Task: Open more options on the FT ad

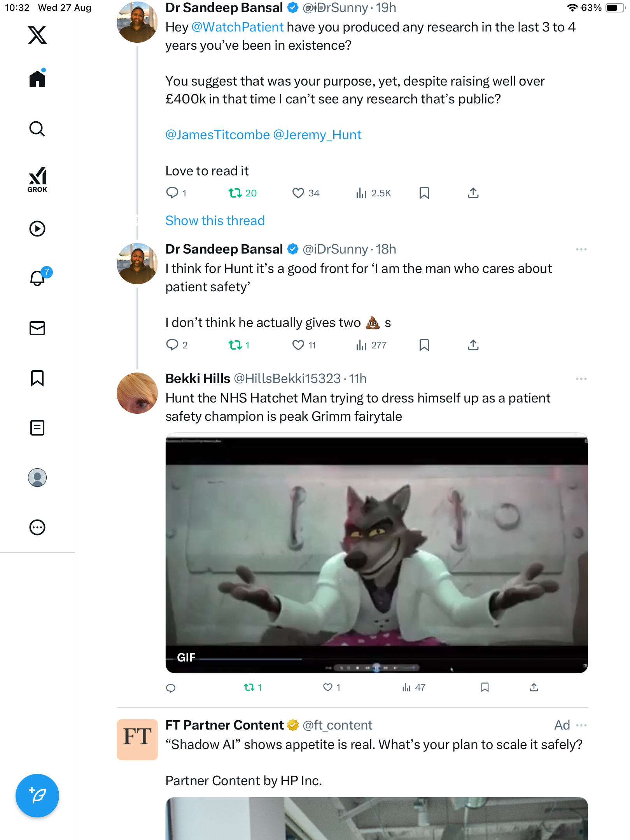Action: (581, 725)
